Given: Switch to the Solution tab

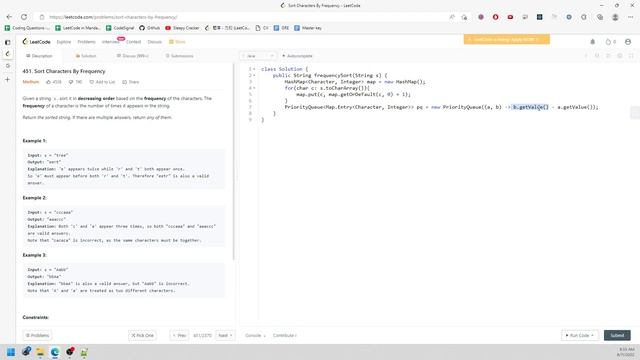Looking at the screenshot, I should pyautogui.click(x=86, y=56).
